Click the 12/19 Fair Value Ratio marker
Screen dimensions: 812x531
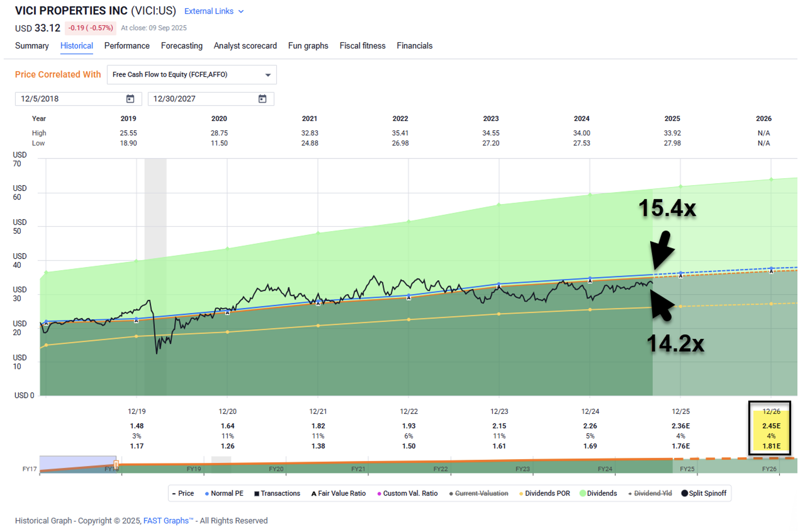pyautogui.click(x=136, y=321)
